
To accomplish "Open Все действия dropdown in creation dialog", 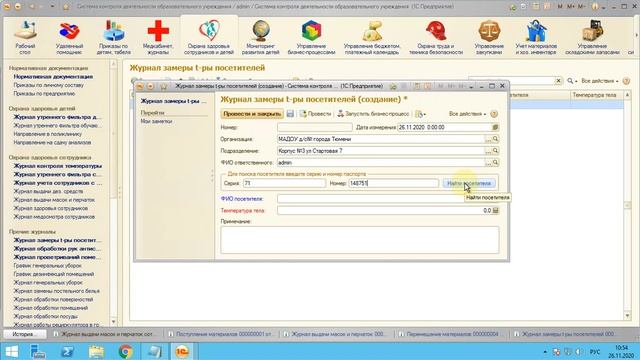I will [x=467, y=114].
